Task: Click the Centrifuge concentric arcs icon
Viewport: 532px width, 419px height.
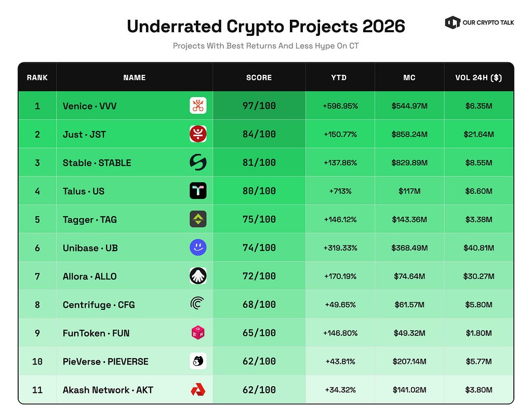Action: pos(197,303)
